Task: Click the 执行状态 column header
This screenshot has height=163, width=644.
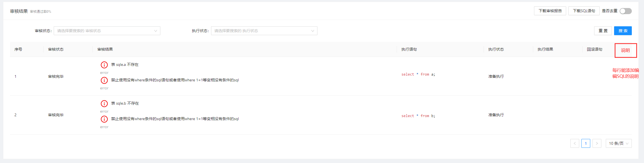Action: (x=496, y=49)
